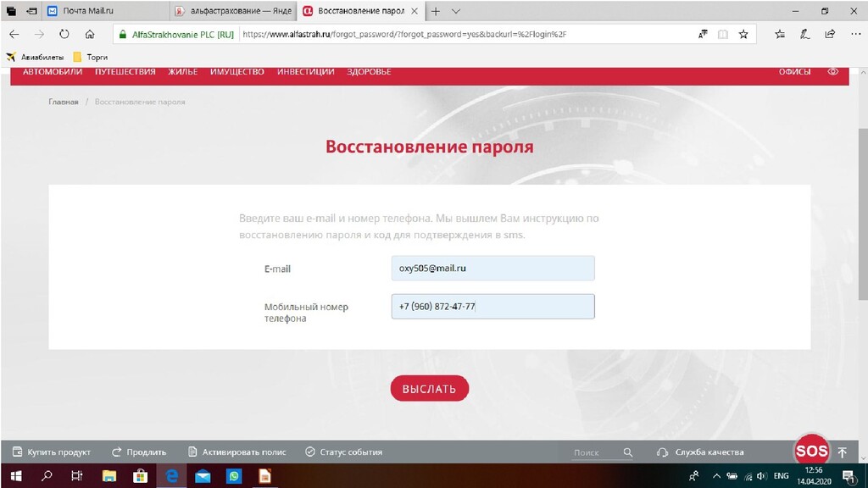Click the browser Forward arrow
Image resolution: width=868 pixels, height=488 pixels.
point(39,34)
